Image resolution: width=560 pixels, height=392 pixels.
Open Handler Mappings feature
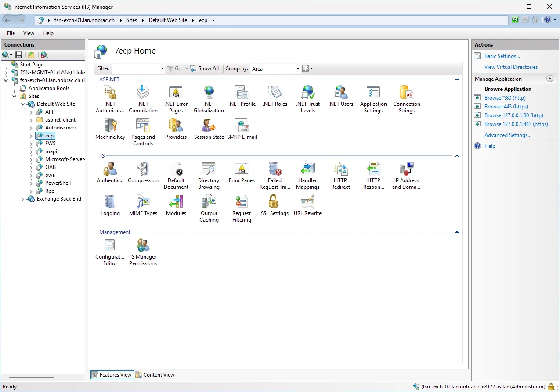(307, 176)
